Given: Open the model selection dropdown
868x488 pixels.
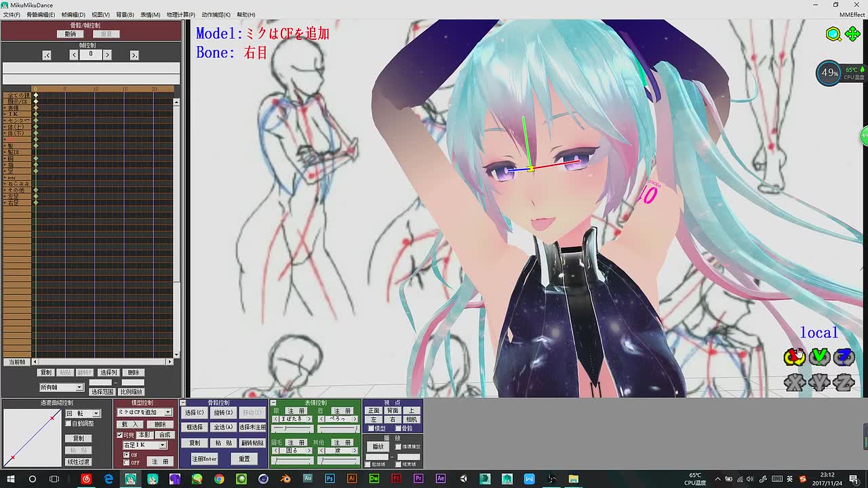Looking at the screenshot, I should tap(144, 412).
